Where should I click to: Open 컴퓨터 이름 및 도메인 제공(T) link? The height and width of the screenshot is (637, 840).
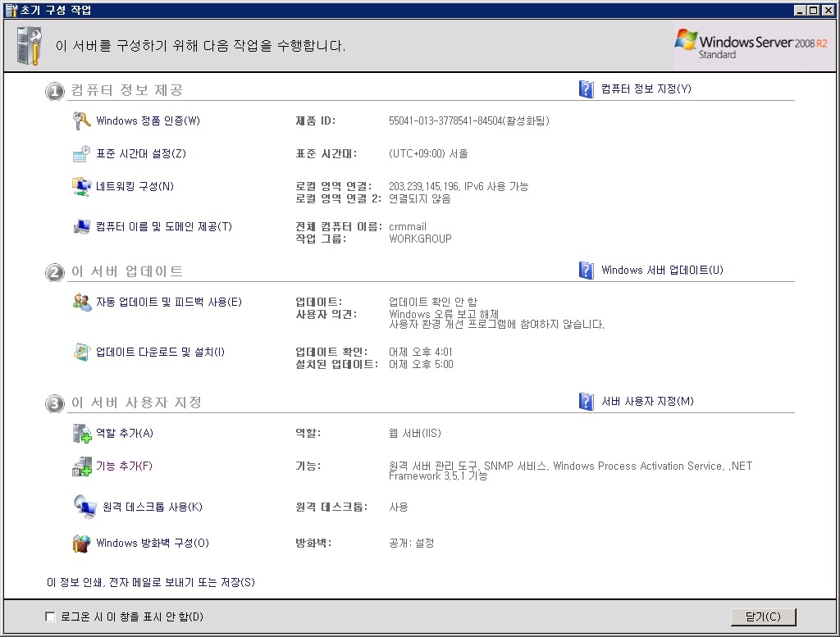tap(164, 227)
